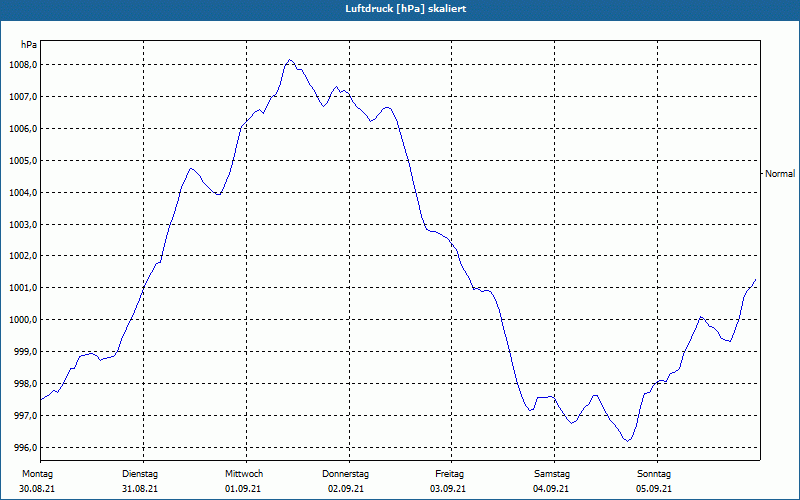Click the 'Samstag' day label
800x500 pixels.
point(552,474)
